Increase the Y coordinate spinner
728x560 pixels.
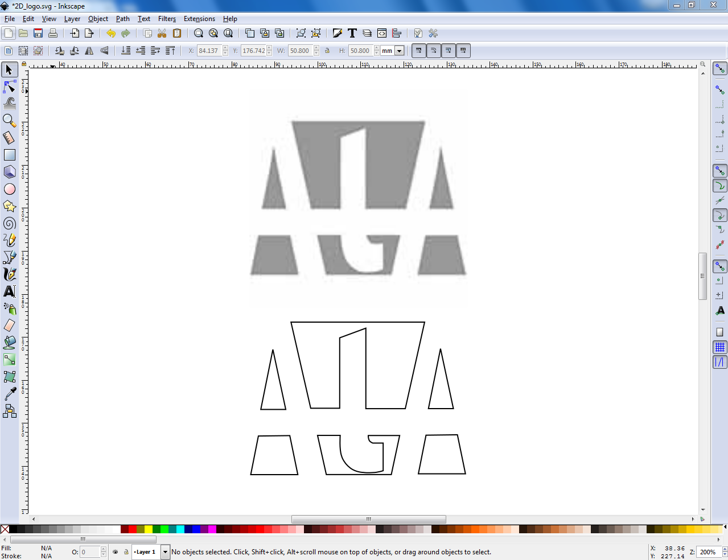pyautogui.click(x=269, y=48)
